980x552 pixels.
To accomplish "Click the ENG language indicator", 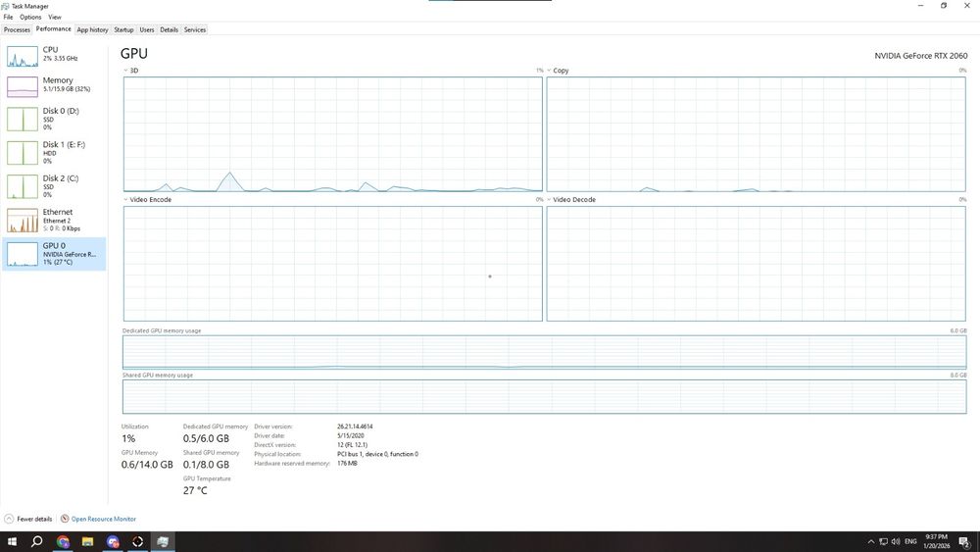I will point(910,541).
